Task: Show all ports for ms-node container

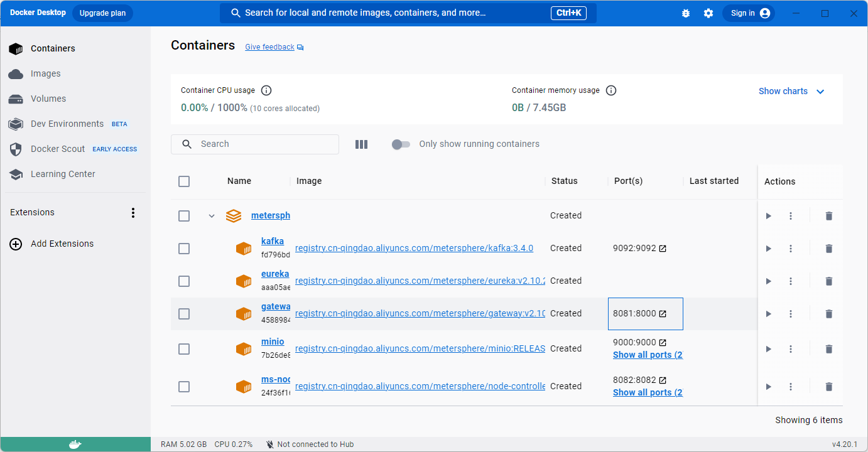Action: coord(647,392)
